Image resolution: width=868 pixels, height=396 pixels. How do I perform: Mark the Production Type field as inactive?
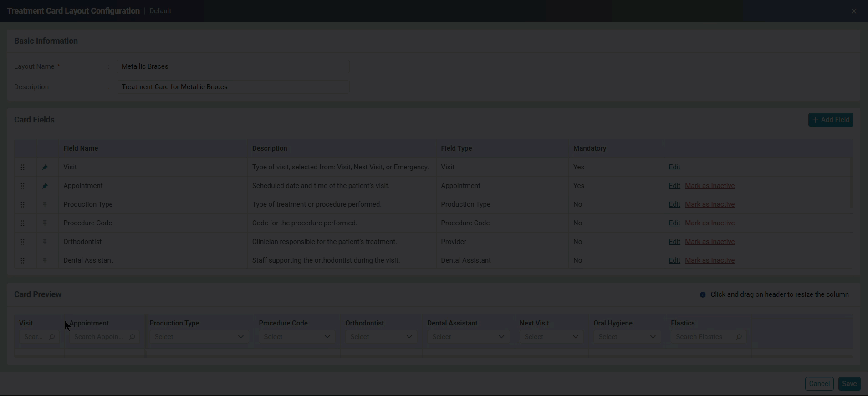pos(710,204)
